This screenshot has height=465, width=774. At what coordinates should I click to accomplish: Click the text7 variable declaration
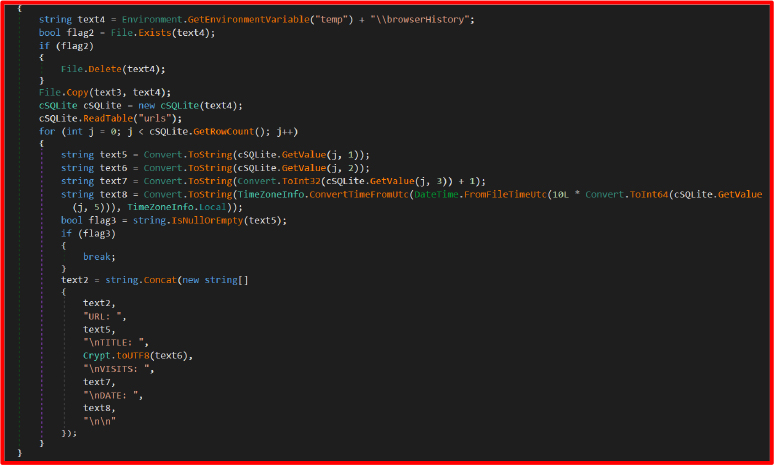click(114, 181)
